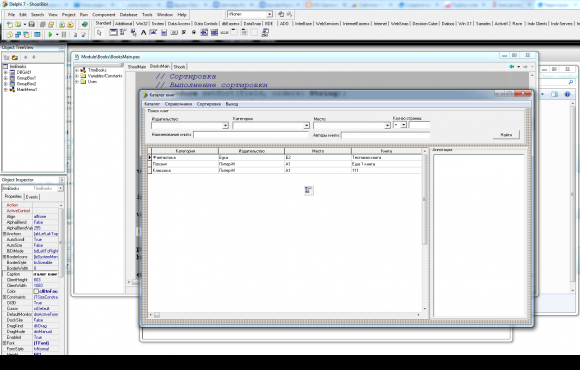Click the grid's horizontal scrollbar
This screenshot has width=580, height=370.
click(285, 315)
